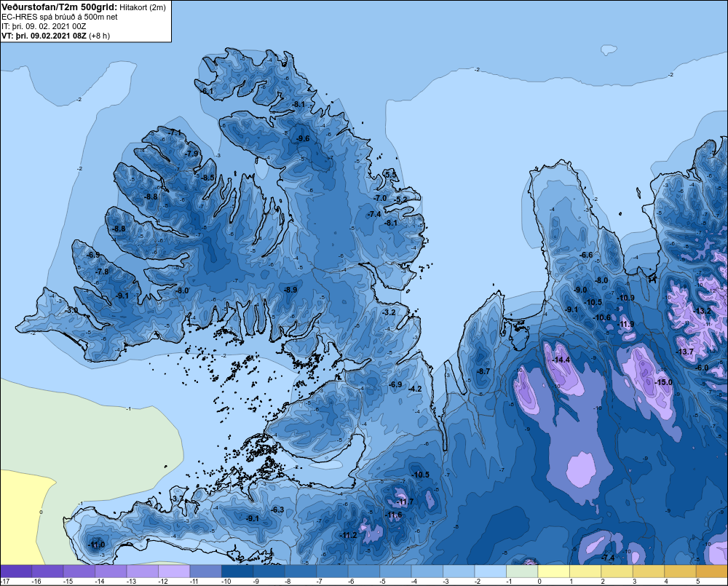This screenshot has height=586, width=728.
Task: Click legend swatch between 3 and 4
Action: pyautogui.click(x=649, y=571)
